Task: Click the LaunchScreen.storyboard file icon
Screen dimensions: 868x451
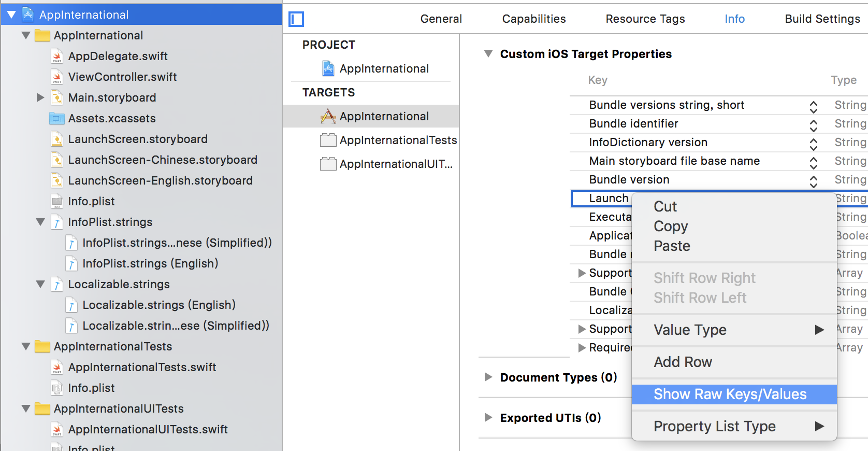Action: pyautogui.click(x=57, y=139)
